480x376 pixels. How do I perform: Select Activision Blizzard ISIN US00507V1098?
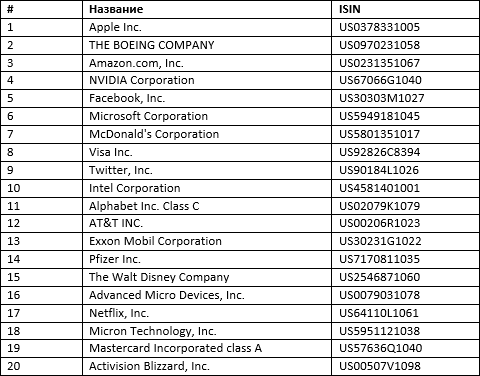380,366
